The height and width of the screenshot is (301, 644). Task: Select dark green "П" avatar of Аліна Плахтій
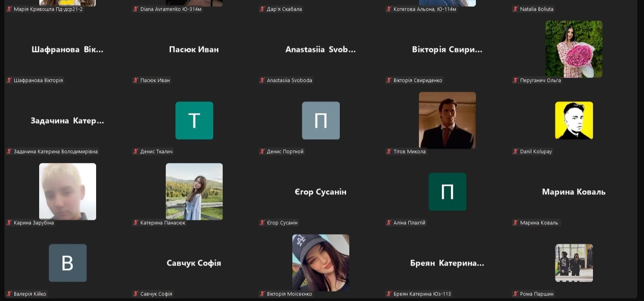tap(447, 192)
